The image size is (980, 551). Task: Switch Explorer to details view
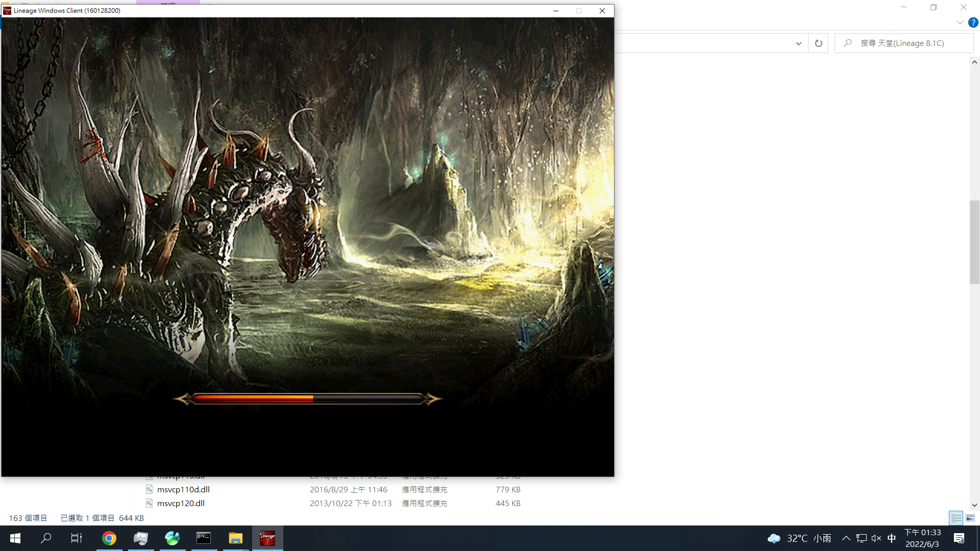pos(957,518)
